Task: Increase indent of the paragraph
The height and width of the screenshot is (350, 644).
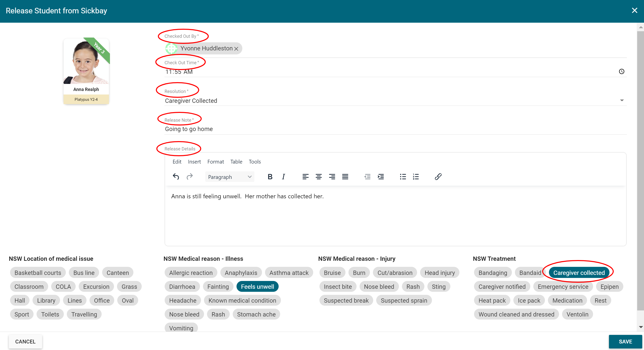Action: tap(380, 177)
